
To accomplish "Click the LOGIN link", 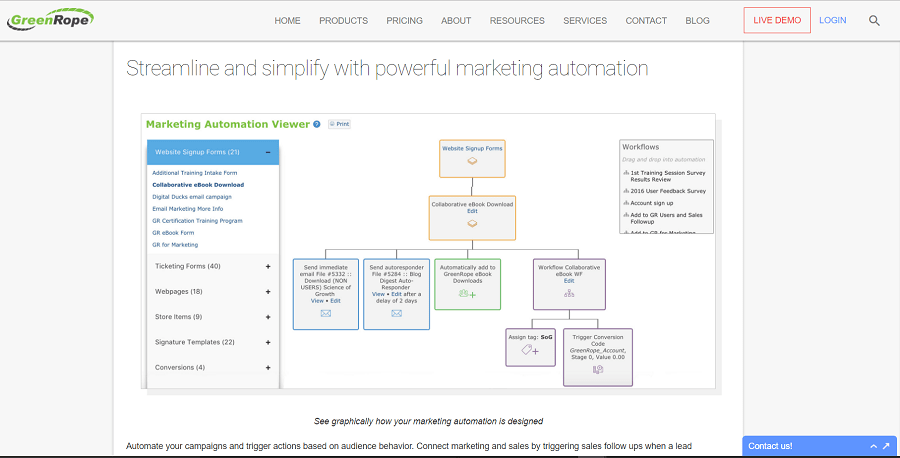I will (x=833, y=20).
